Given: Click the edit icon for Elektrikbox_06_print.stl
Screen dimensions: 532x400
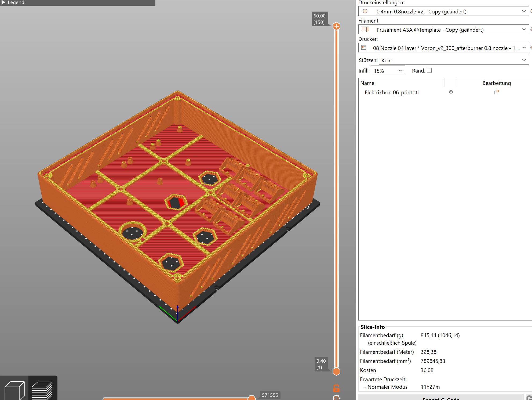Looking at the screenshot, I should (x=496, y=92).
